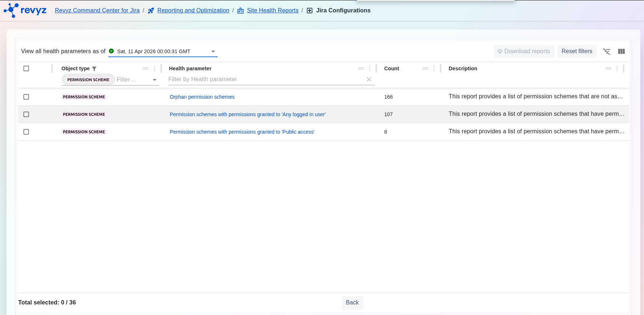
Task: Open Count column three-dot menu
Action: tap(434, 68)
